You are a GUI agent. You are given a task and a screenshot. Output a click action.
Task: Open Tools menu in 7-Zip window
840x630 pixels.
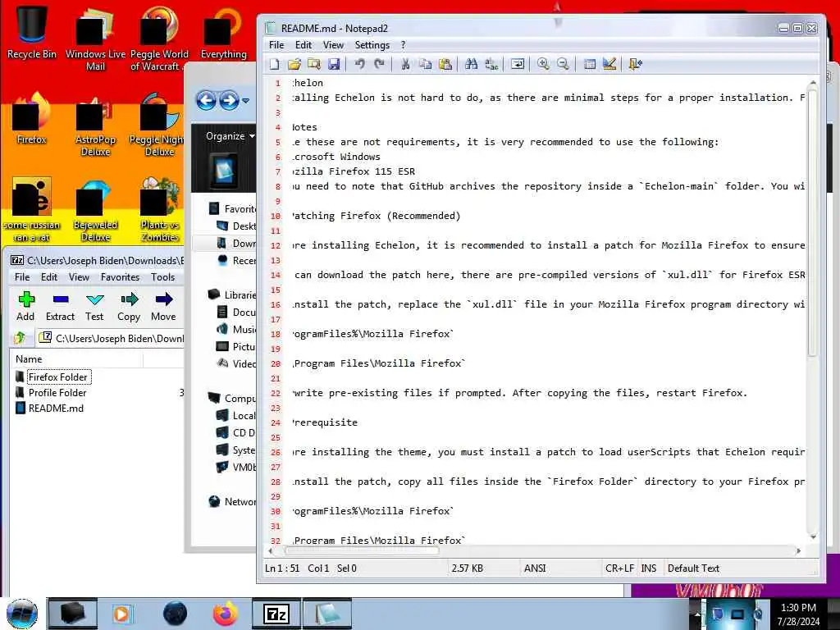pos(163,277)
